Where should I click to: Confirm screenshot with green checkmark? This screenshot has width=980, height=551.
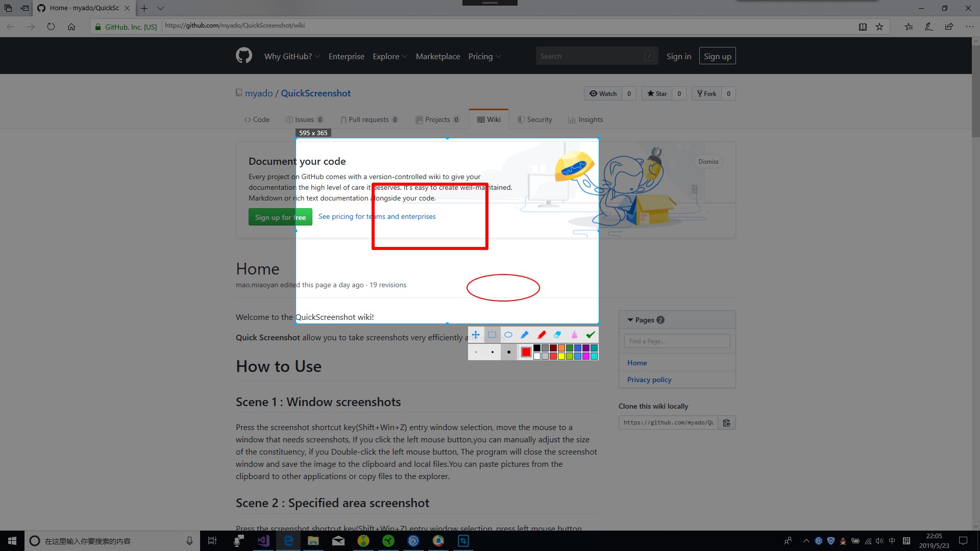click(591, 335)
